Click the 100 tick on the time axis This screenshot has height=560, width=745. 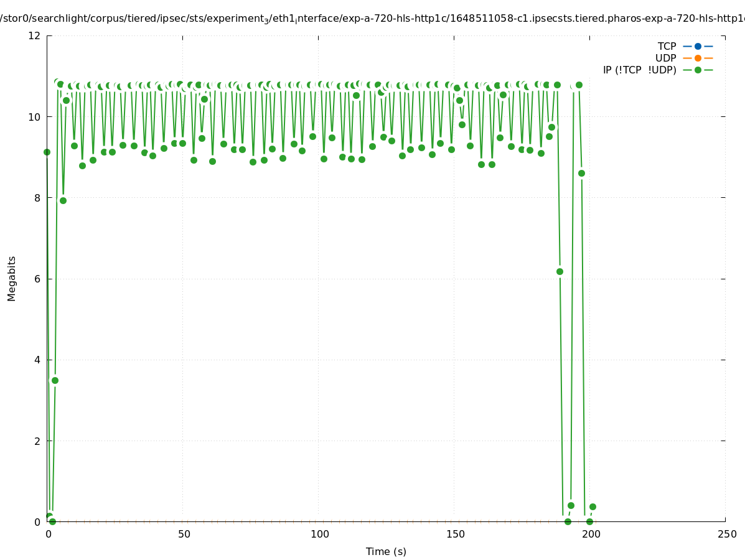pos(319,534)
